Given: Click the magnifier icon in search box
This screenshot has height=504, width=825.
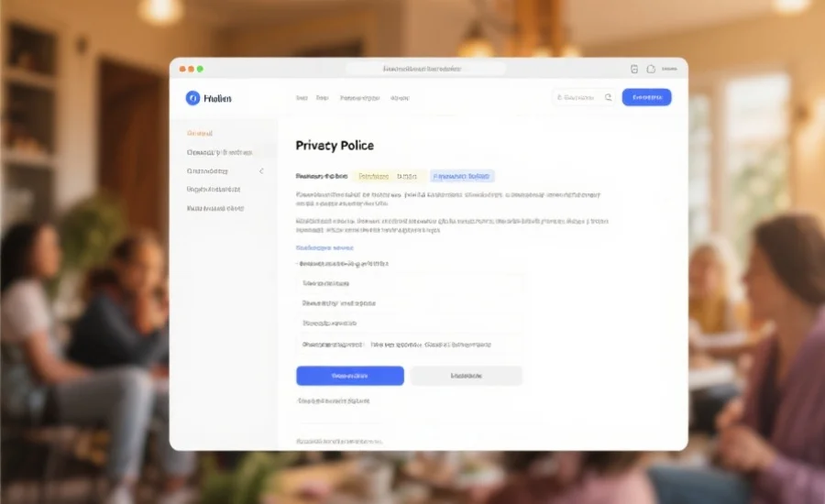Looking at the screenshot, I should pos(609,97).
